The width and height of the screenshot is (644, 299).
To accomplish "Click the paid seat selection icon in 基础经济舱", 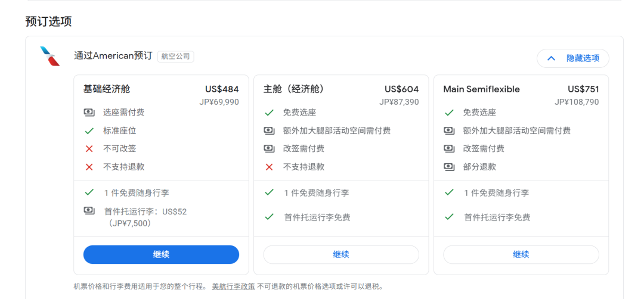I will [x=89, y=112].
